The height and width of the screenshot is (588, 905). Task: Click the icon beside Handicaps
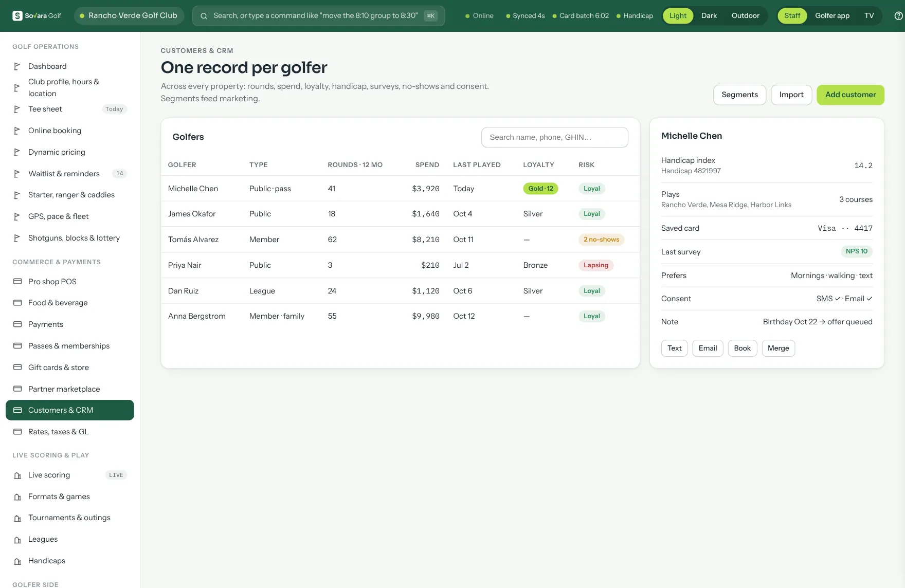(x=17, y=561)
